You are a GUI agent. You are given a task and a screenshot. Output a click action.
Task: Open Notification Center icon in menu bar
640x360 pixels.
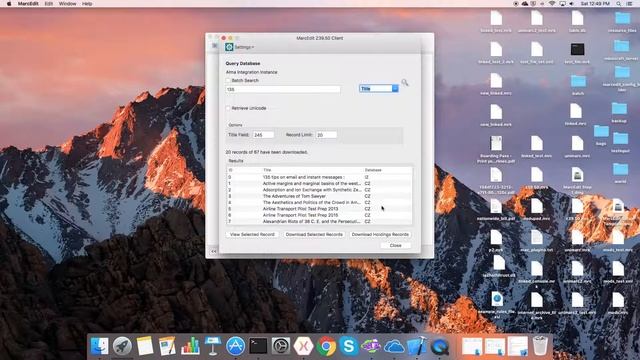click(630, 4)
